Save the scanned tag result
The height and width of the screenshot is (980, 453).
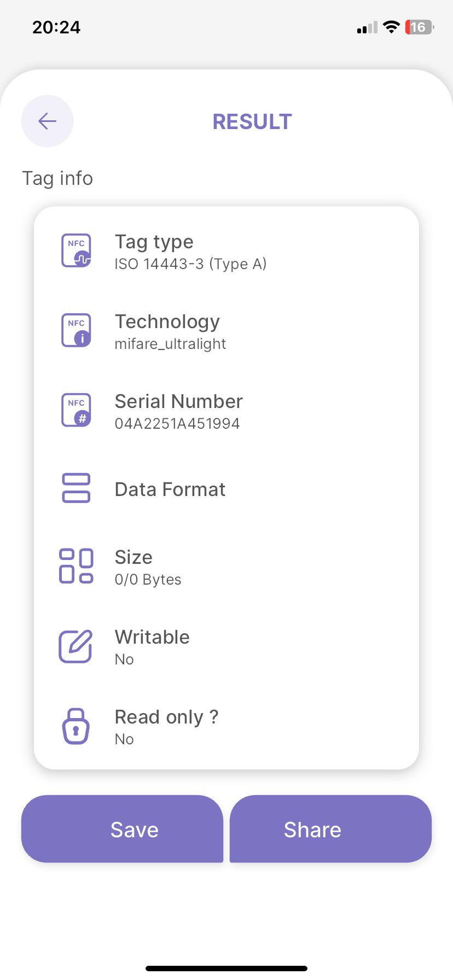[x=122, y=829]
